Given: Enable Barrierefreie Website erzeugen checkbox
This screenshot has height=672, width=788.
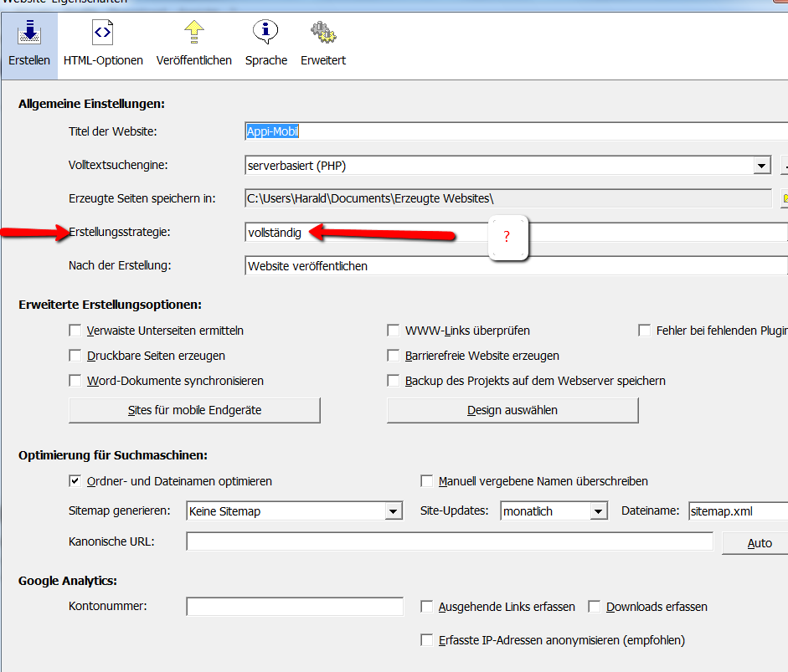Looking at the screenshot, I should [394, 356].
